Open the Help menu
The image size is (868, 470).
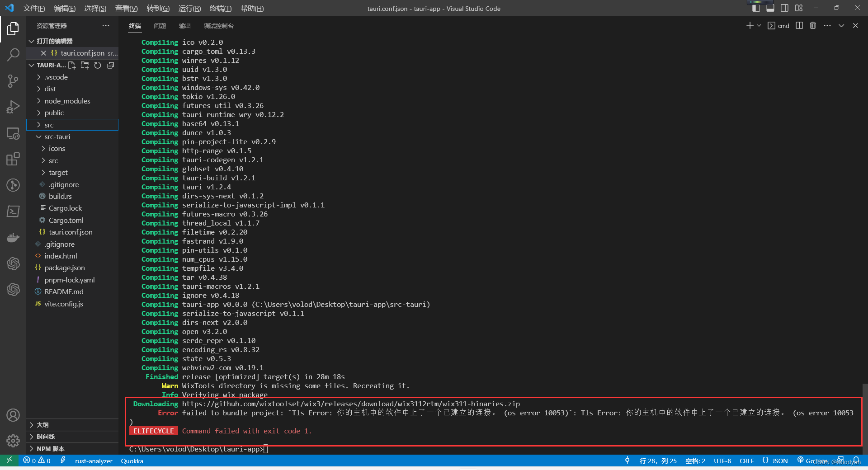click(x=252, y=8)
